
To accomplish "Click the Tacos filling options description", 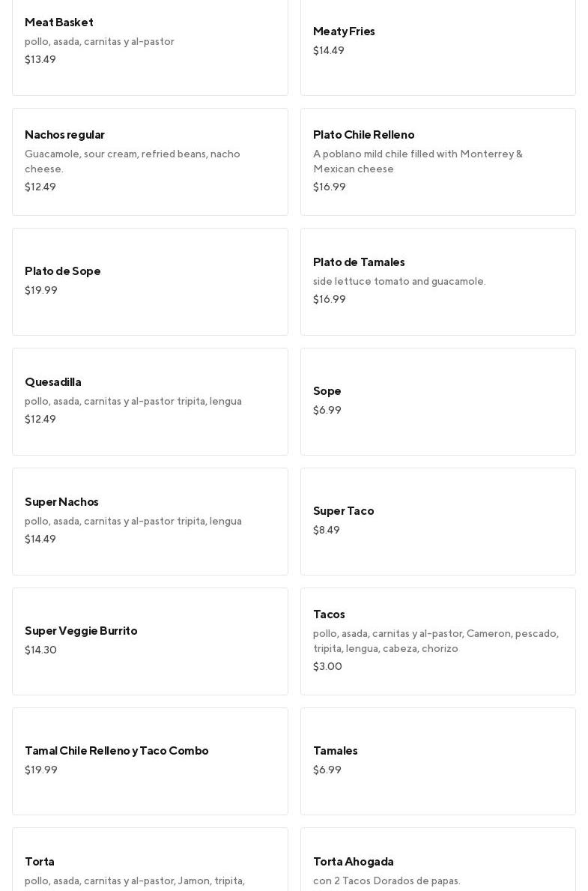I will (435, 641).
